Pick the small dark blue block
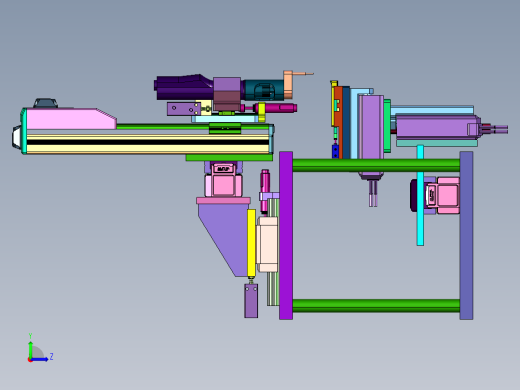The width and height of the screenshot is (520, 390). tap(335, 151)
